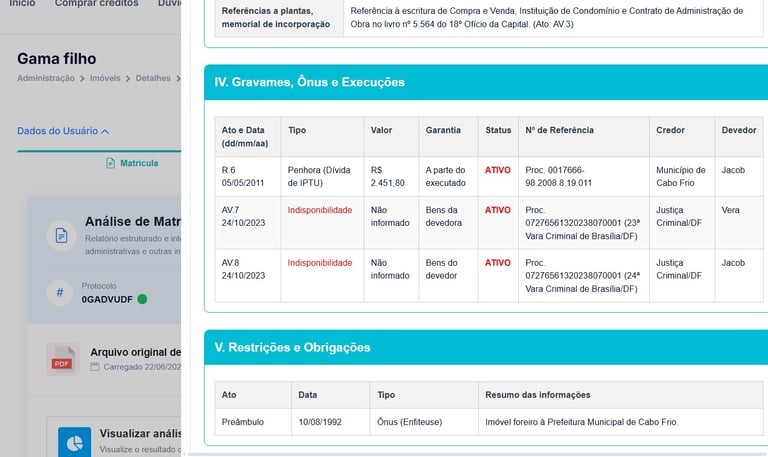Image resolution: width=768 pixels, height=457 pixels.
Task: Click 'Referências a plantas, memorial de incorporação' label
Action: (276, 17)
